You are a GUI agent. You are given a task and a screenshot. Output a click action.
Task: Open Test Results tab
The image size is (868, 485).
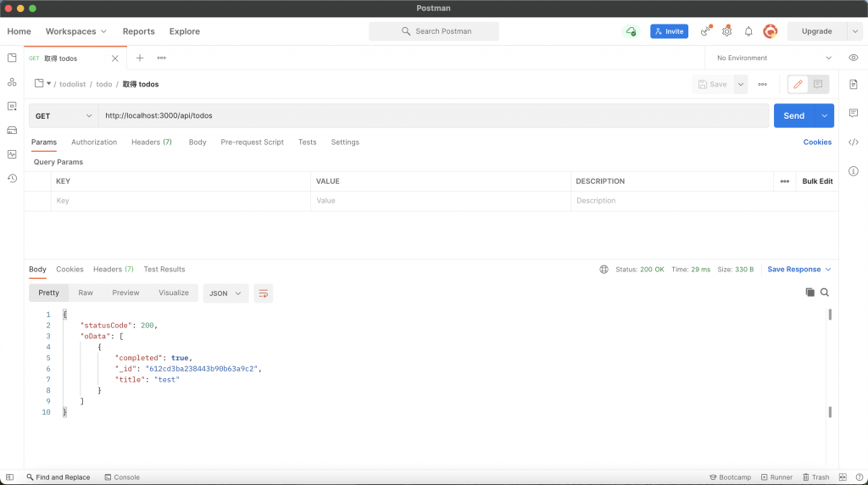tap(164, 269)
